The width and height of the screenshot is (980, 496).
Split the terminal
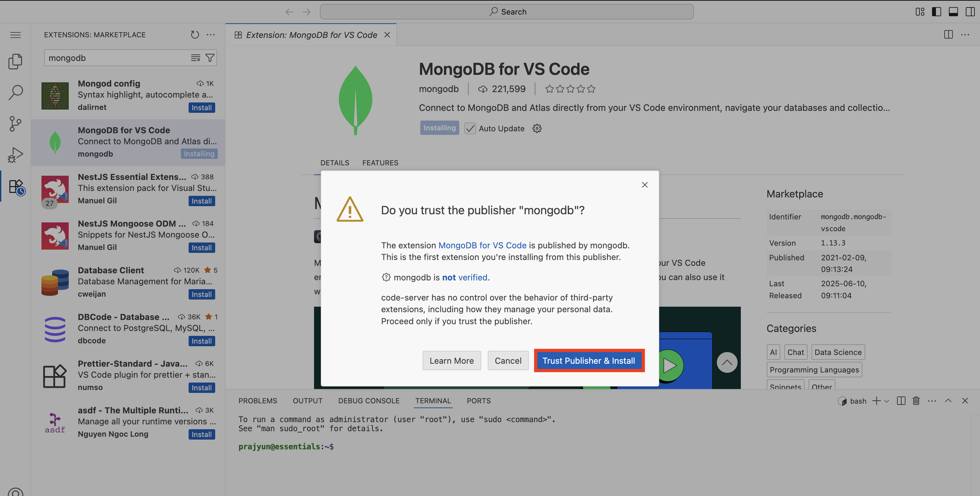(901, 400)
